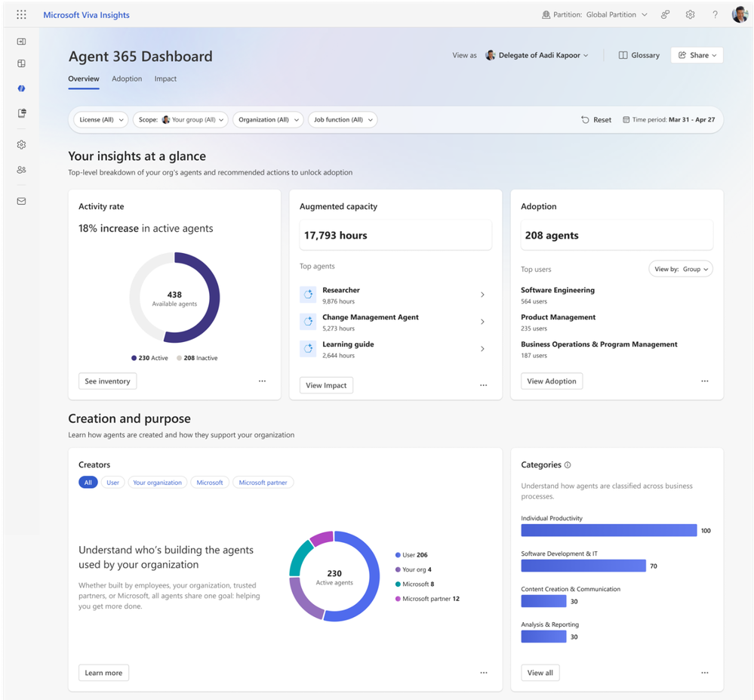754x700 pixels.
Task: Click the Product Management entry
Action: (x=559, y=322)
